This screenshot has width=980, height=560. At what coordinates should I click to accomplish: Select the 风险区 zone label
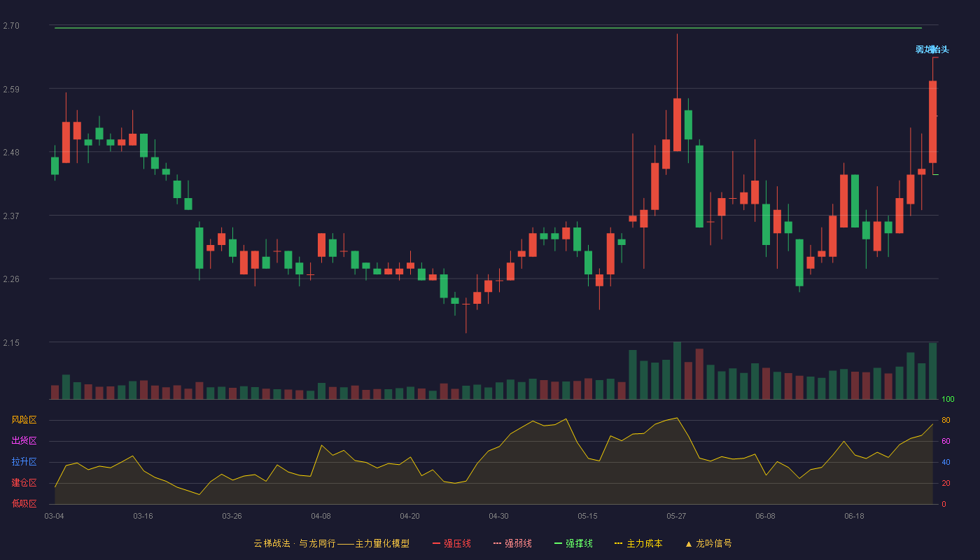click(x=24, y=420)
